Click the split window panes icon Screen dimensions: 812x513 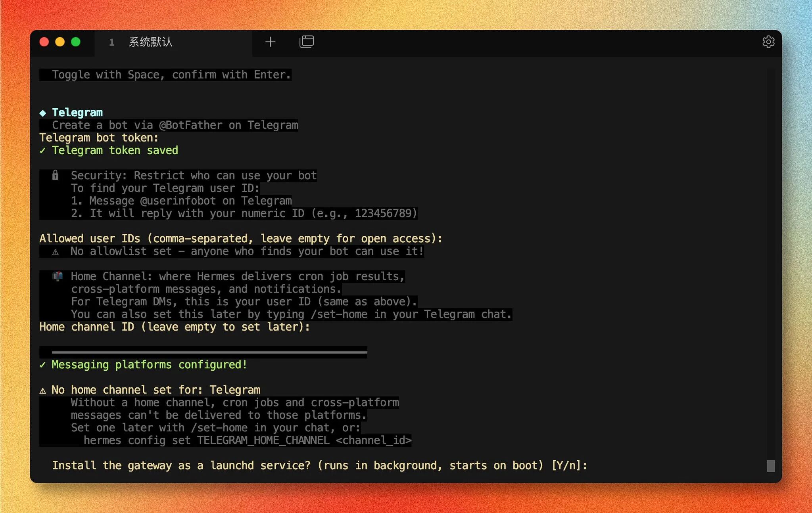pyautogui.click(x=306, y=42)
